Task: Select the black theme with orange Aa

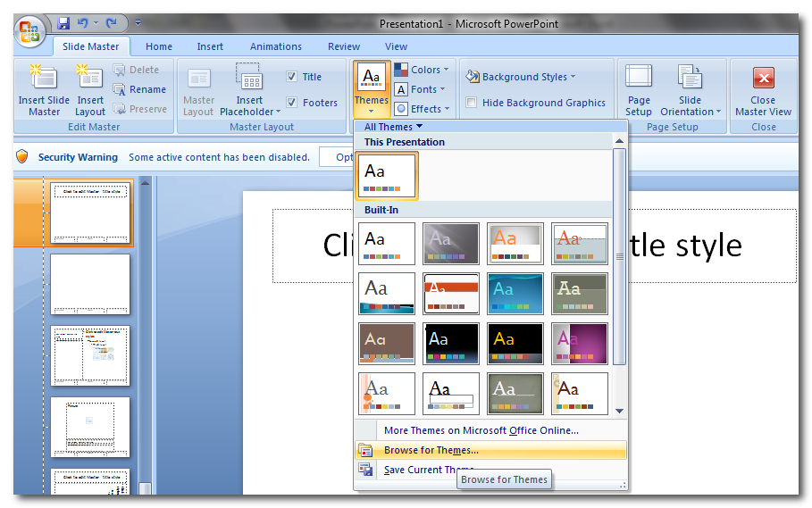Action: click(x=515, y=344)
